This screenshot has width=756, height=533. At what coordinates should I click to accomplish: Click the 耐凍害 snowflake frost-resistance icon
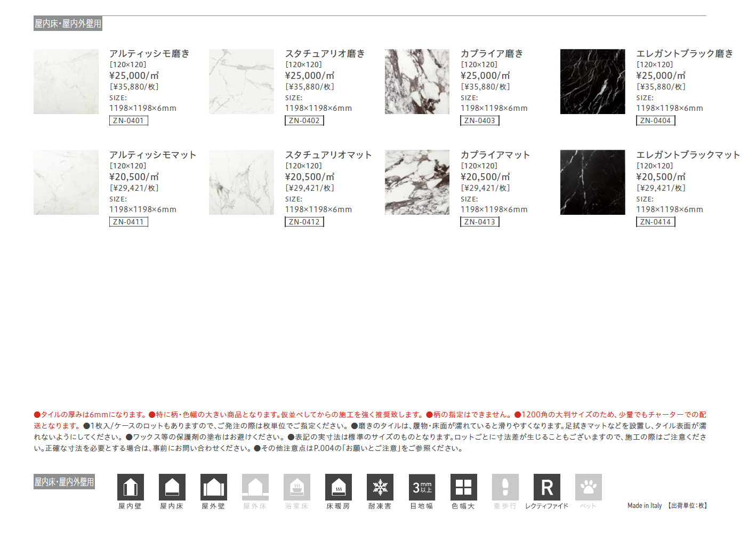coord(380,487)
